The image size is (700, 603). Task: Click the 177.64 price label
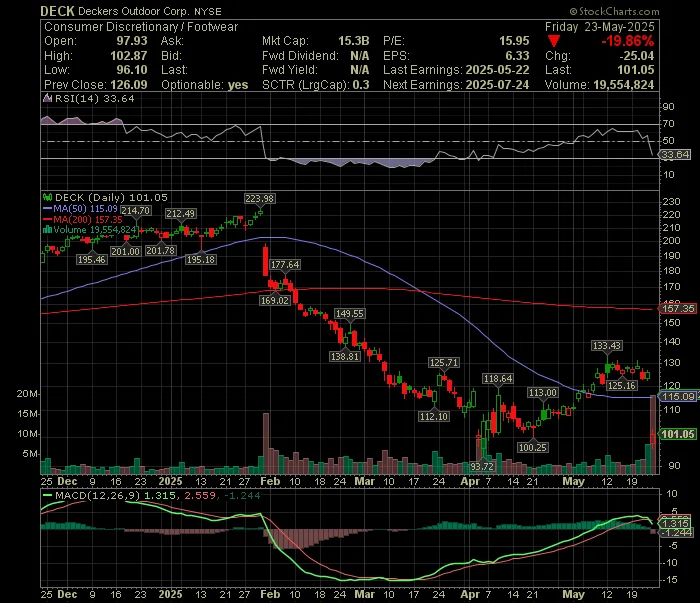coord(285,265)
